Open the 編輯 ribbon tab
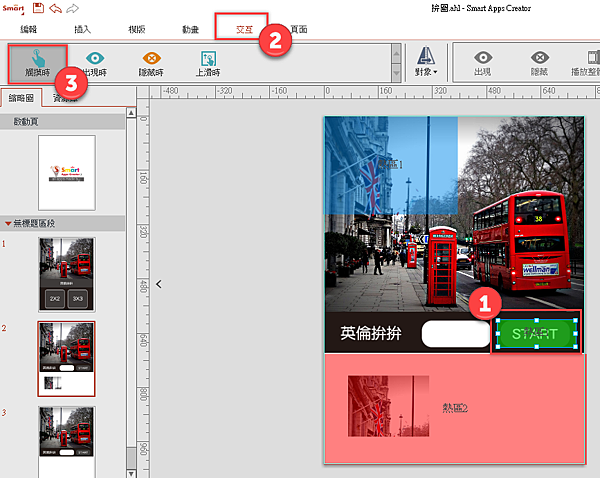The width and height of the screenshot is (600, 478). pos(28,29)
